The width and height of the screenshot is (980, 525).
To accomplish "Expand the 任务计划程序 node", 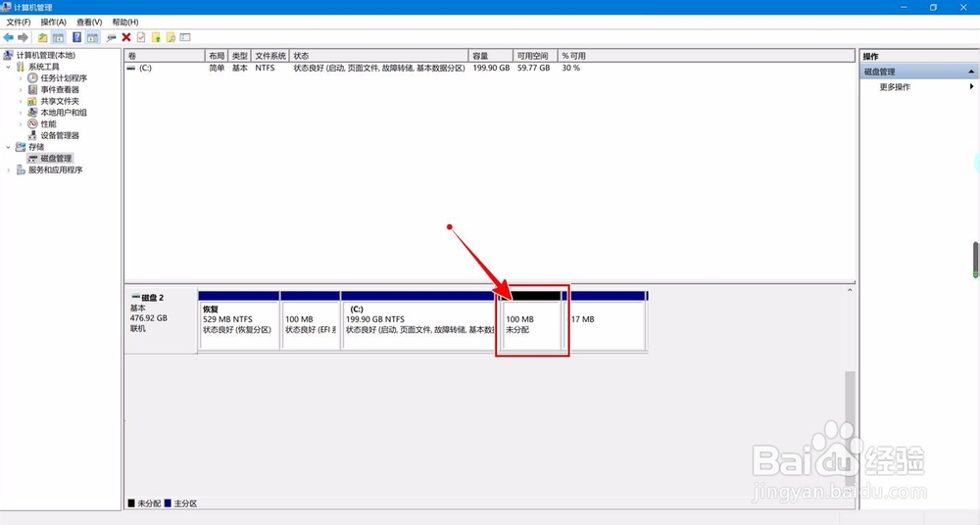I will pos(20,78).
